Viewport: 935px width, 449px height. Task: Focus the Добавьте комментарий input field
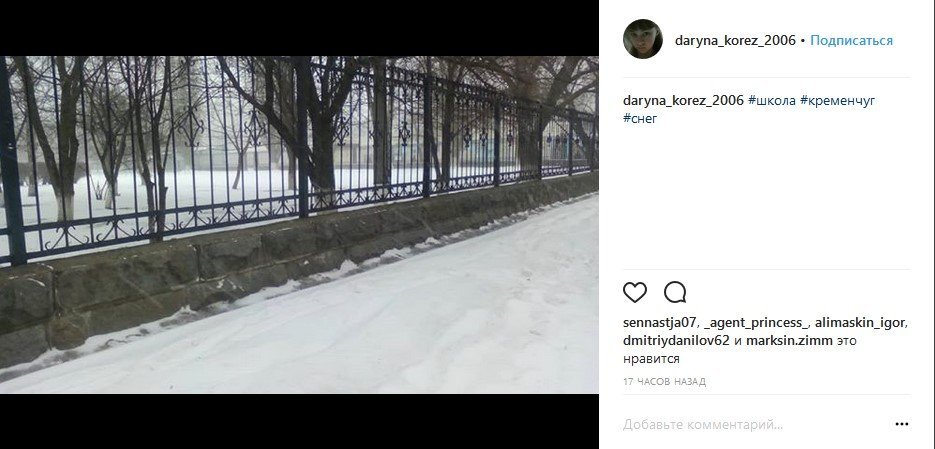[756, 425]
